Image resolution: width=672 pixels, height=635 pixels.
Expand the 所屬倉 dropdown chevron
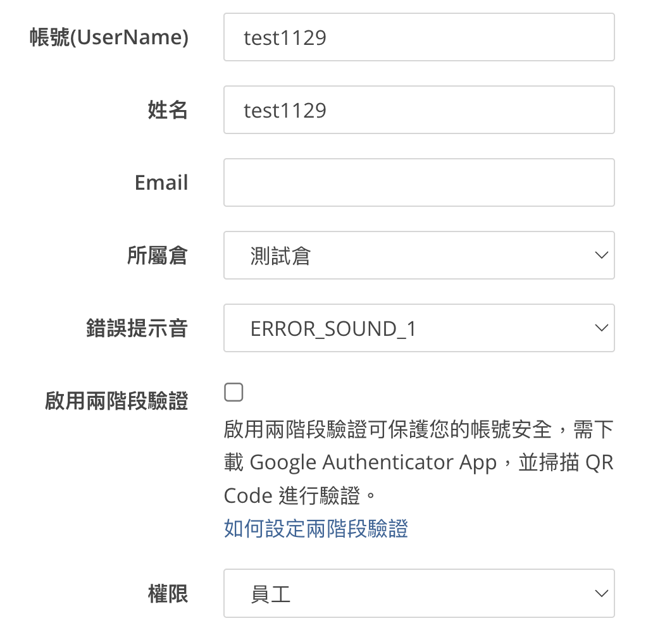tap(602, 256)
